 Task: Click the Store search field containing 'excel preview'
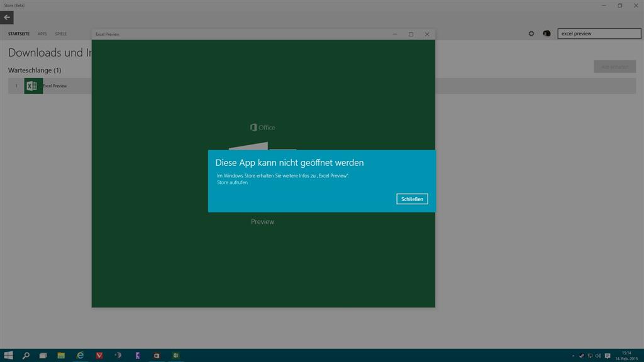pyautogui.click(x=599, y=34)
